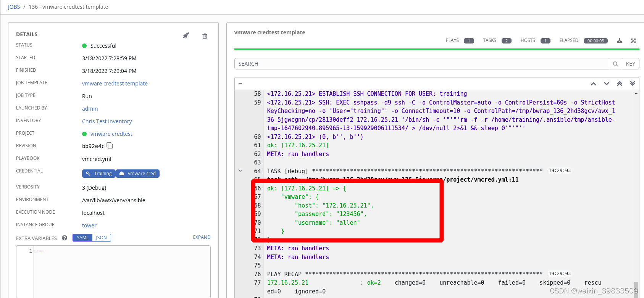Click the Training credential tag
The height and width of the screenshot is (298, 644).
pos(98,174)
